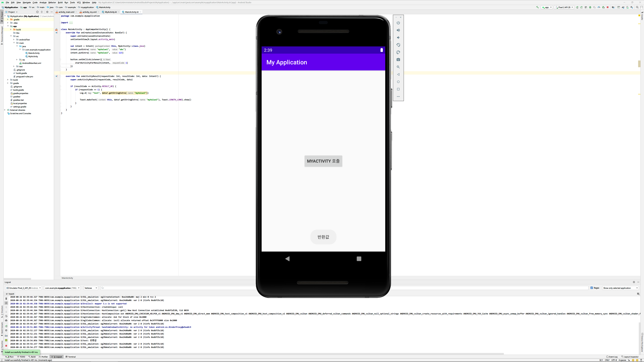Open the Android Profiler gauge icon
644x362 pixels.
click(x=599, y=7)
